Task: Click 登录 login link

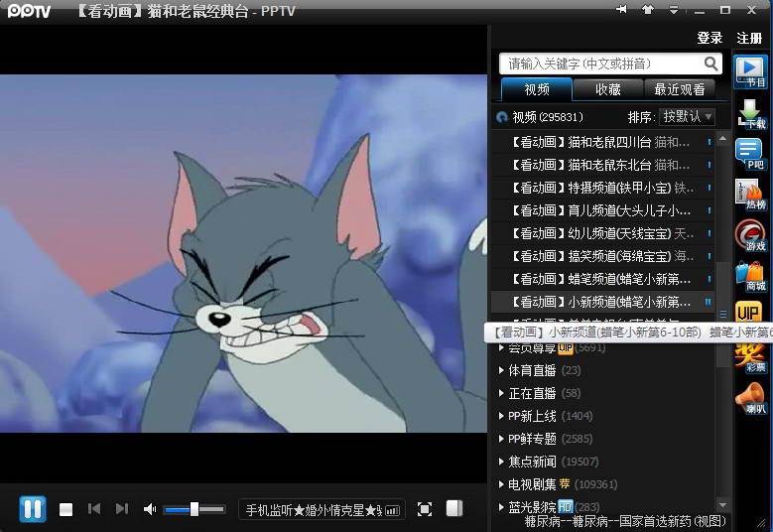Action: pos(709,38)
